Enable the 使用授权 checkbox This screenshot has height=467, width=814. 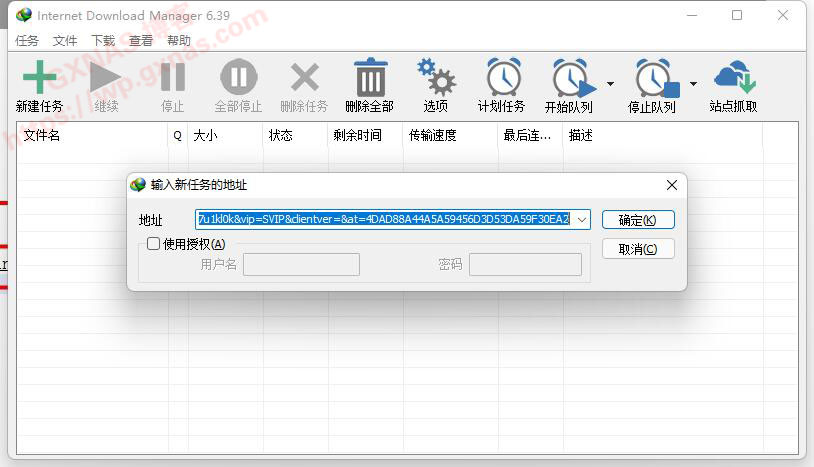pyautogui.click(x=154, y=244)
